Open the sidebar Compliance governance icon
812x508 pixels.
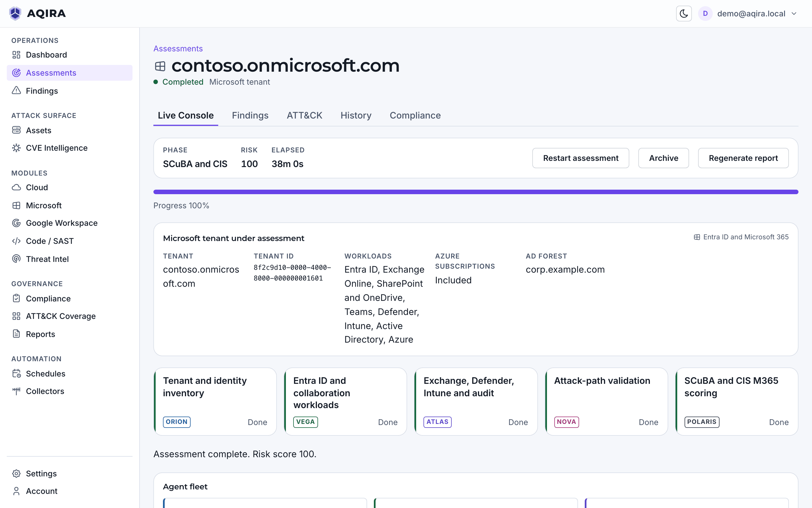16,298
